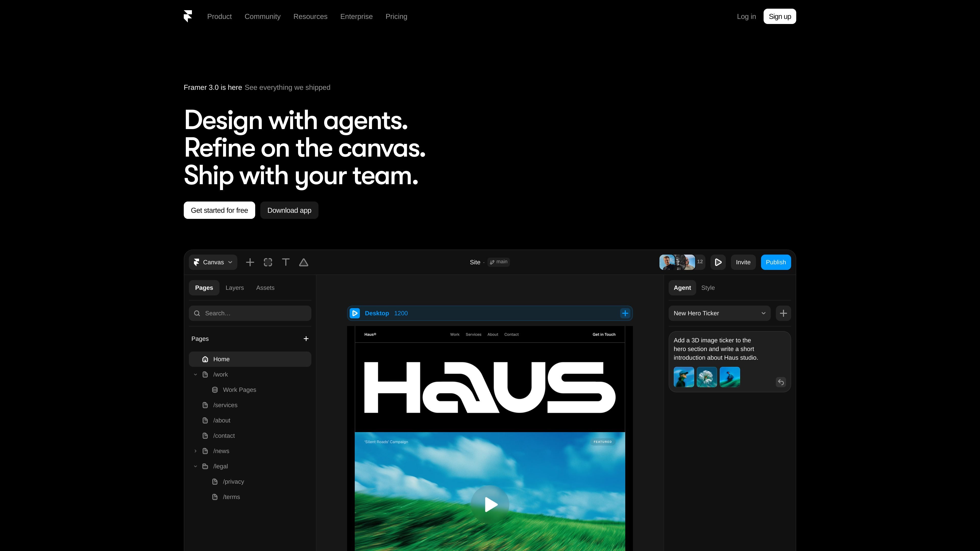The width and height of the screenshot is (980, 551).
Task: Switch to the Pages tab
Action: coord(204,288)
